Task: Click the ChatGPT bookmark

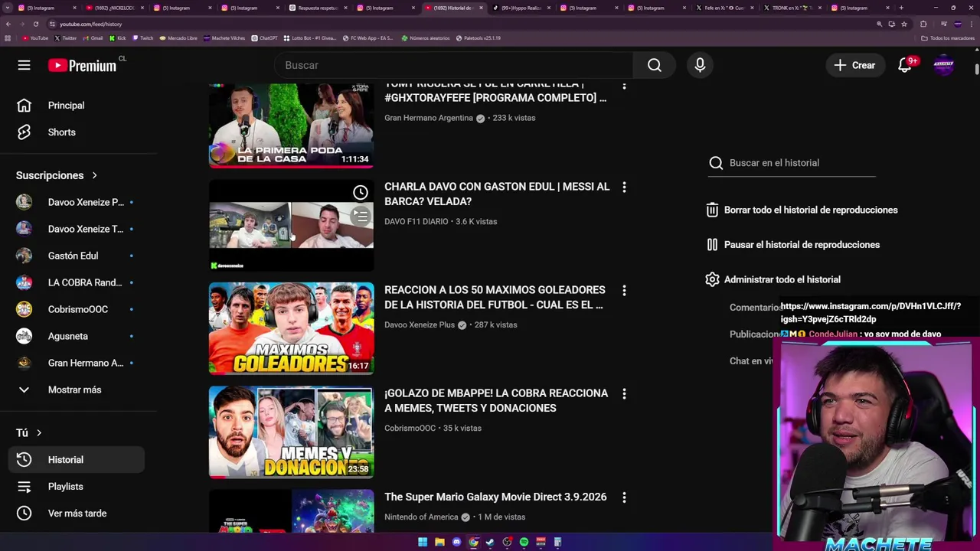Action: point(265,37)
